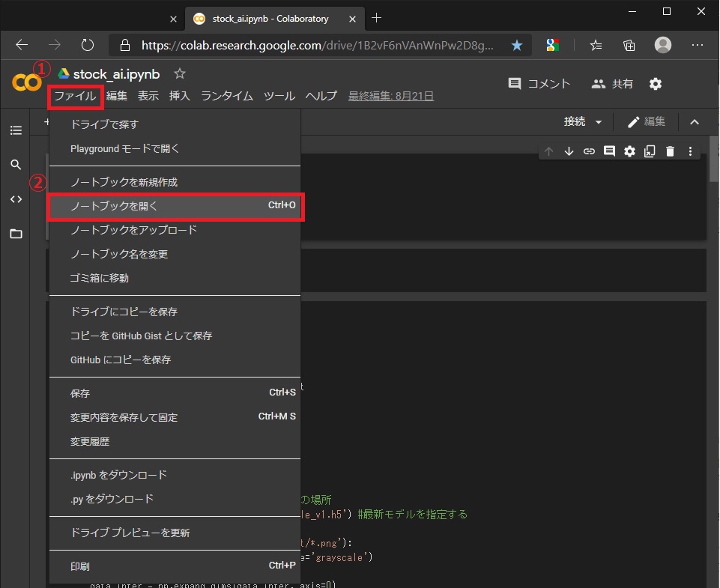
Task: Open the Colab logo home link
Action: coord(26,82)
